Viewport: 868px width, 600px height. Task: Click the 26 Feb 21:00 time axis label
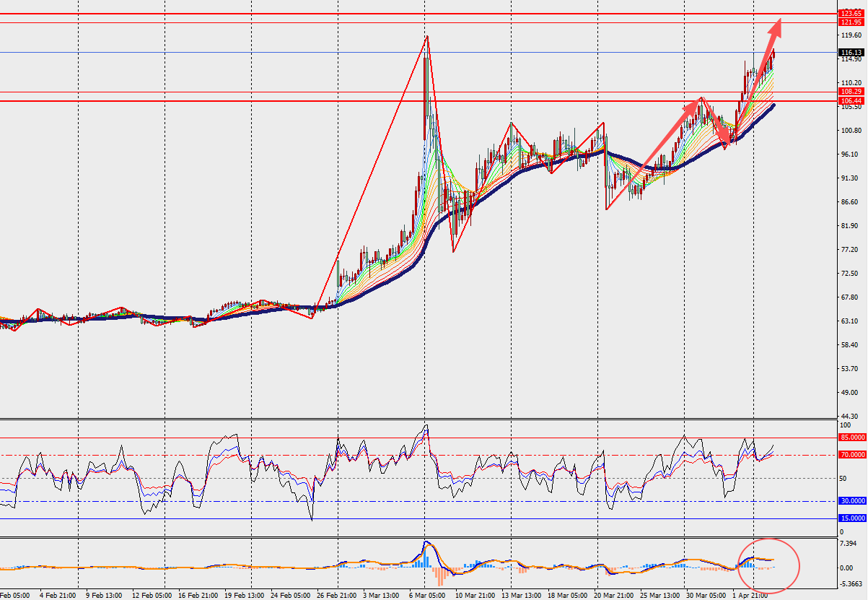[337, 596]
